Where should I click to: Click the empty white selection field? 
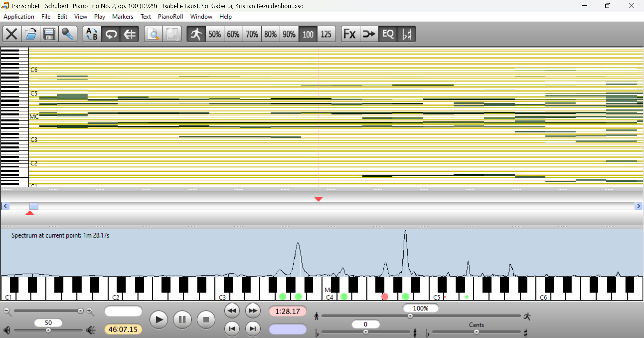click(123, 311)
